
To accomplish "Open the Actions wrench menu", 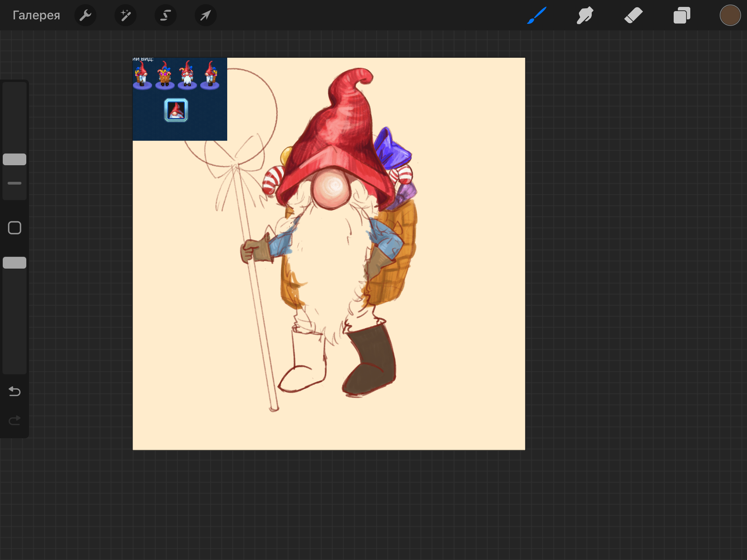I will (85, 15).
